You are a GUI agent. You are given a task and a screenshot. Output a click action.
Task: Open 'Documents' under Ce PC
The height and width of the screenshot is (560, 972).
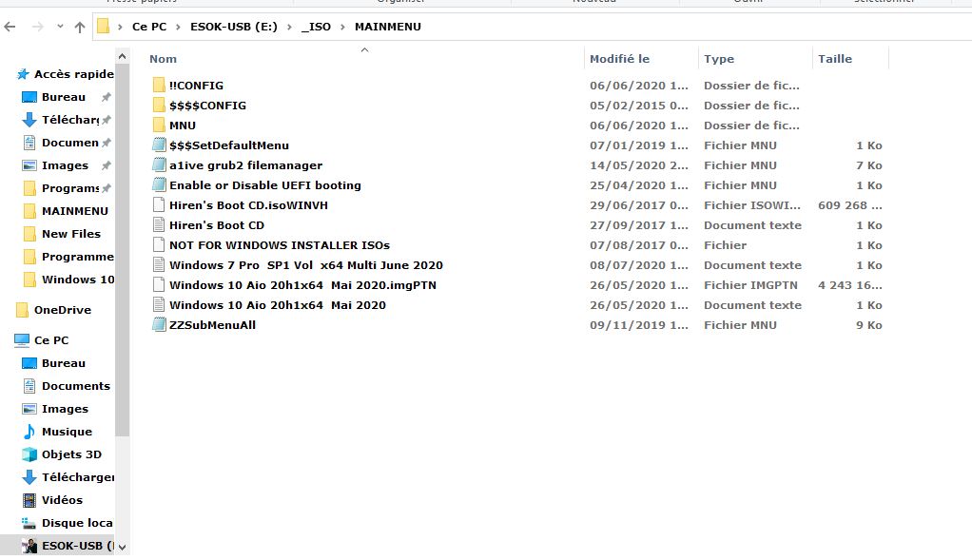coord(76,386)
